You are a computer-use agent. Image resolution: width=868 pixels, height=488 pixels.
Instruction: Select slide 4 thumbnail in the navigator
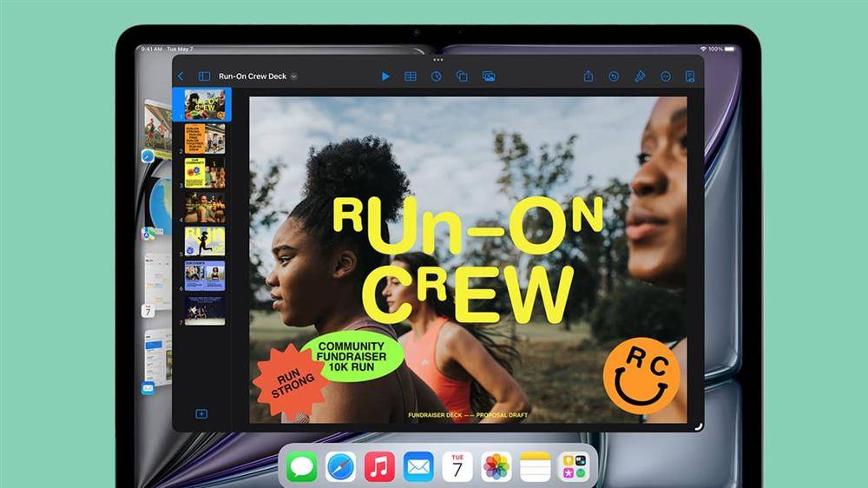(205, 208)
